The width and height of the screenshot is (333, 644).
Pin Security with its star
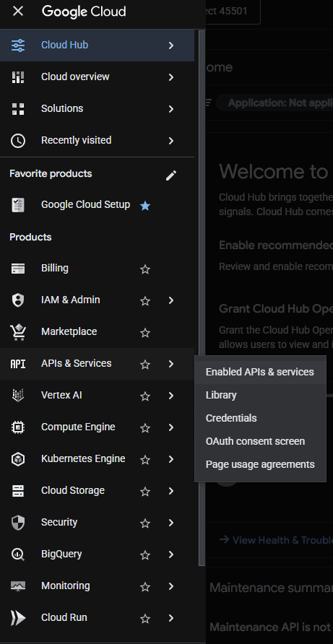(145, 523)
